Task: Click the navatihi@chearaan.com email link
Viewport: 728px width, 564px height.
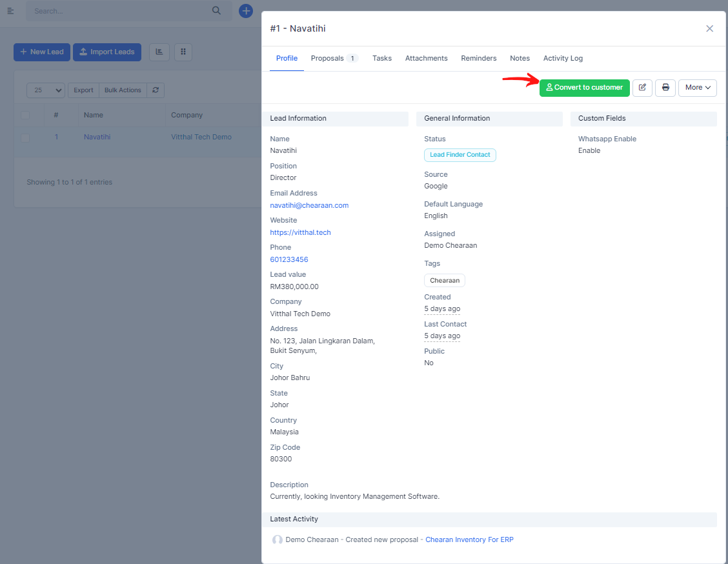Action: (309, 205)
